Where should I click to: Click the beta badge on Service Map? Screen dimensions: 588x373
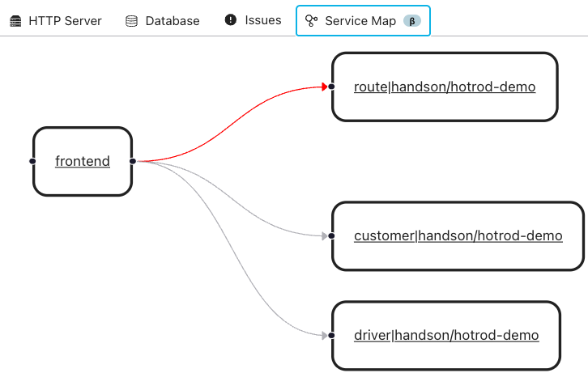pyautogui.click(x=412, y=21)
